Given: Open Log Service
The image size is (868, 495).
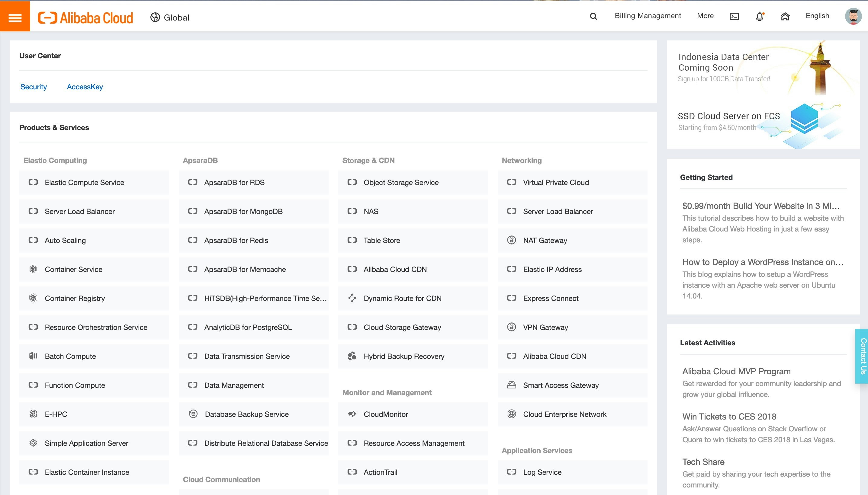Looking at the screenshot, I should (x=572, y=472).
